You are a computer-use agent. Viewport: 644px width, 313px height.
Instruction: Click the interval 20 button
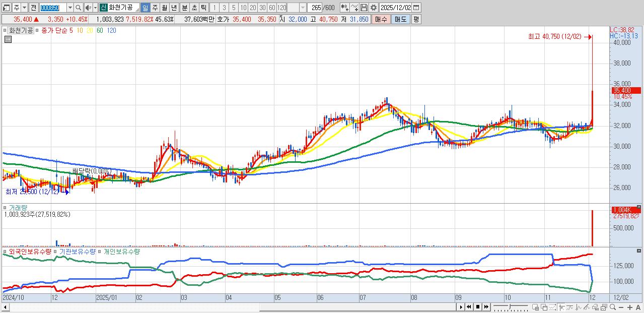(x=253, y=8)
